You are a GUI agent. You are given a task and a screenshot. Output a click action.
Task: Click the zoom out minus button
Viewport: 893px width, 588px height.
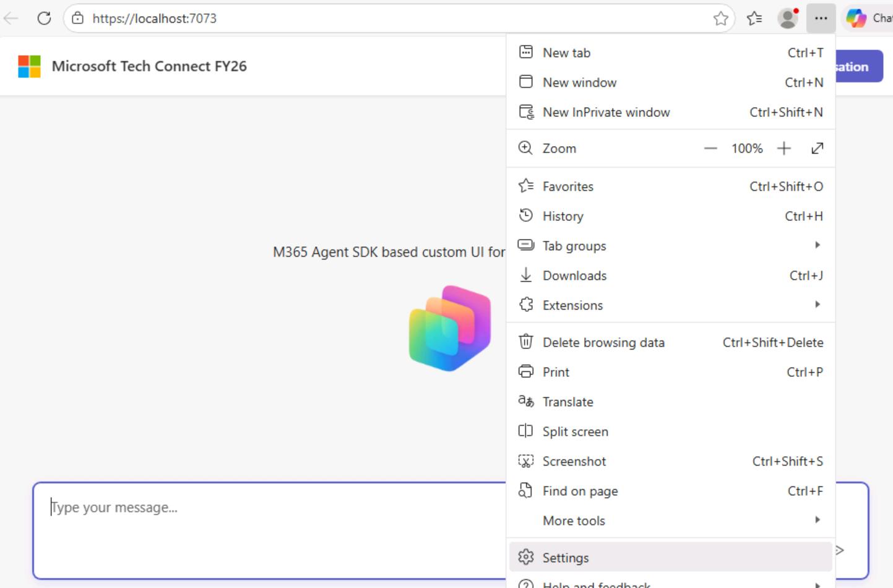coord(710,149)
